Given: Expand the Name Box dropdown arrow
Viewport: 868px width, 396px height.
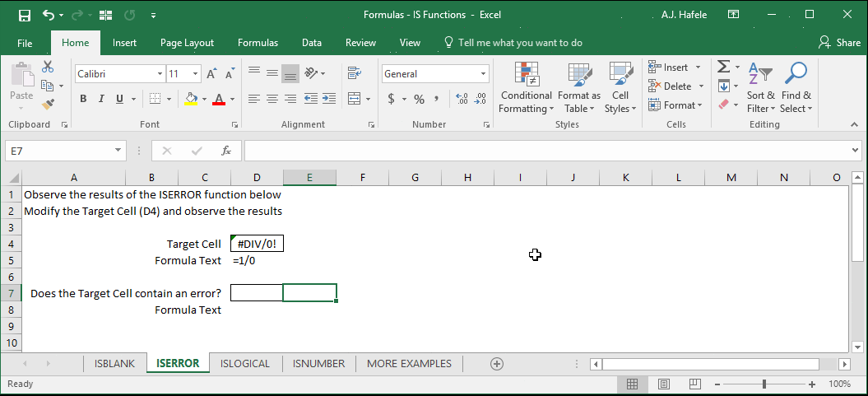Looking at the screenshot, I should pyautogui.click(x=118, y=151).
